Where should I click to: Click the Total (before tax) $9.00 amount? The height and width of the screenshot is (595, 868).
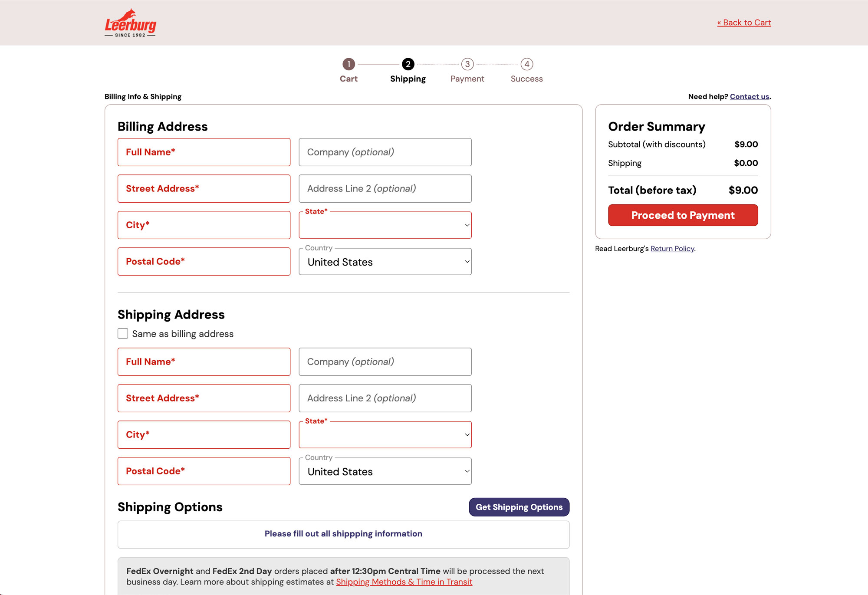[x=743, y=190]
